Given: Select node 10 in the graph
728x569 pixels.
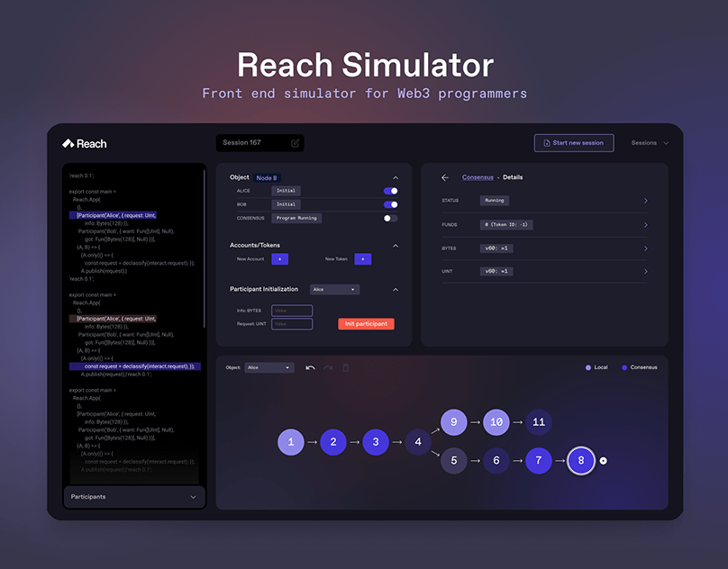Looking at the screenshot, I should click(x=496, y=422).
